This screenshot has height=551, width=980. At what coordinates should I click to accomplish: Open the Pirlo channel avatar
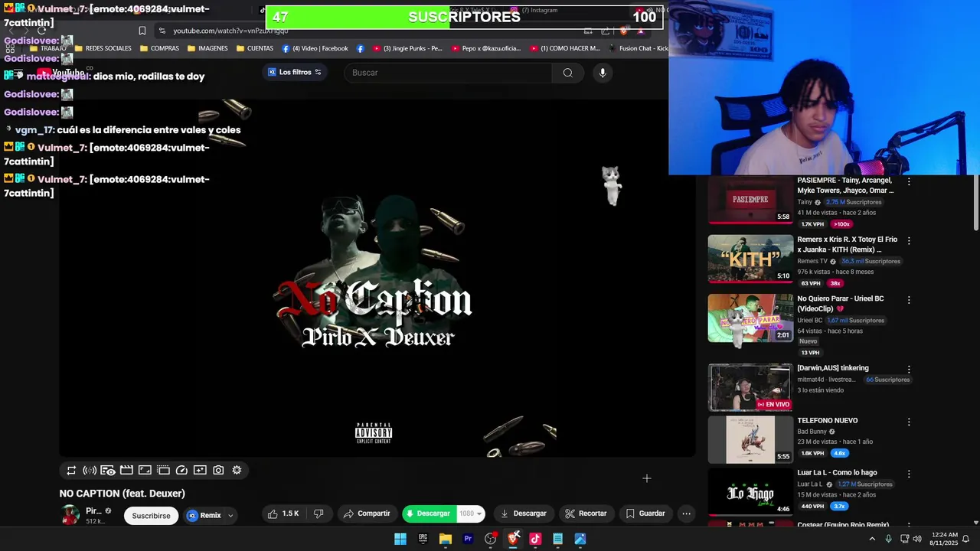pyautogui.click(x=70, y=515)
